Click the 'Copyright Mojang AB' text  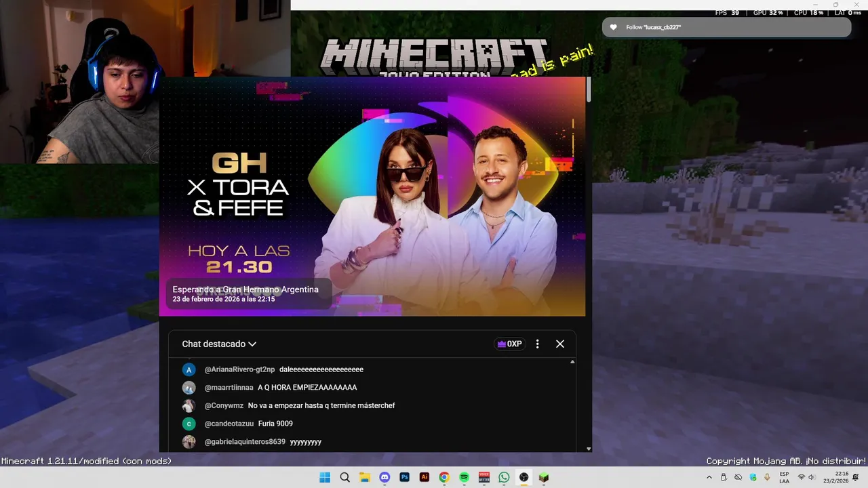(786, 461)
